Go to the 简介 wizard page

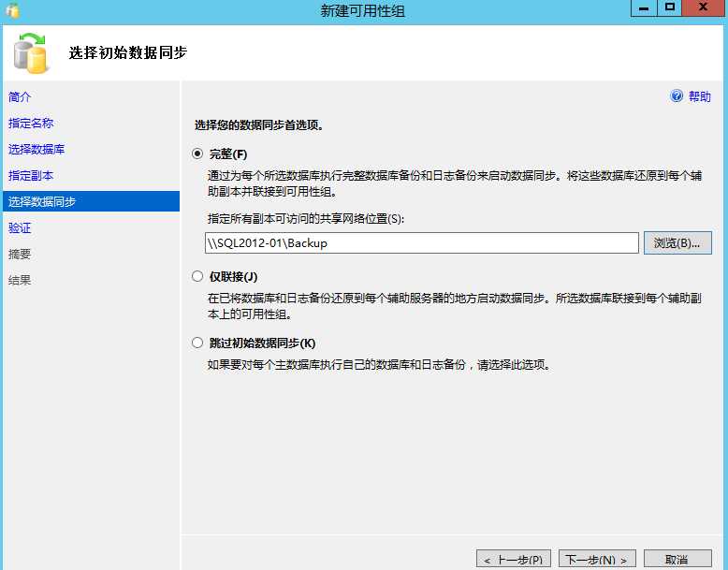pyautogui.click(x=20, y=96)
